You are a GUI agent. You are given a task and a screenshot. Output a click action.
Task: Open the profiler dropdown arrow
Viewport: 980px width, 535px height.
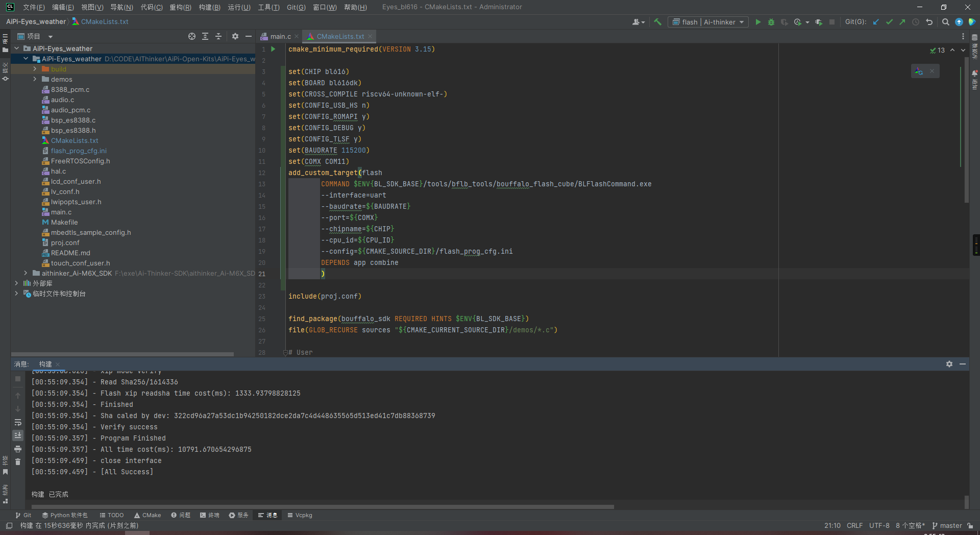807,22
